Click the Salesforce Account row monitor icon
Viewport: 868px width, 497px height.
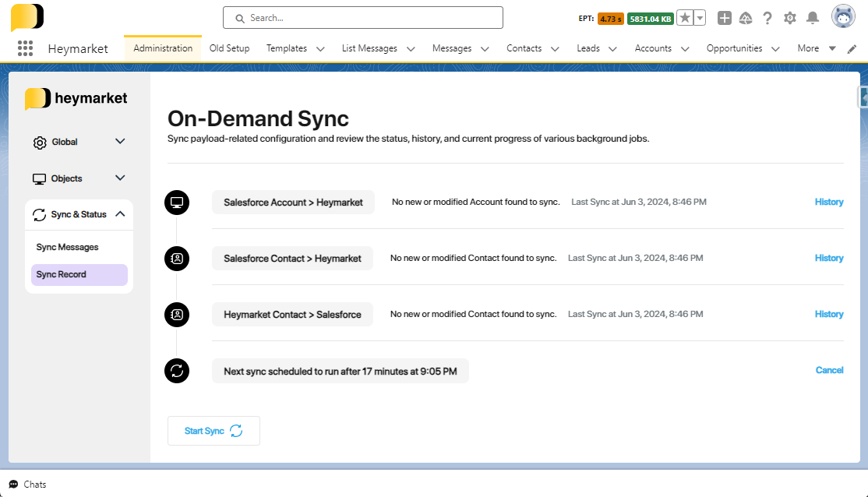click(177, 203)
